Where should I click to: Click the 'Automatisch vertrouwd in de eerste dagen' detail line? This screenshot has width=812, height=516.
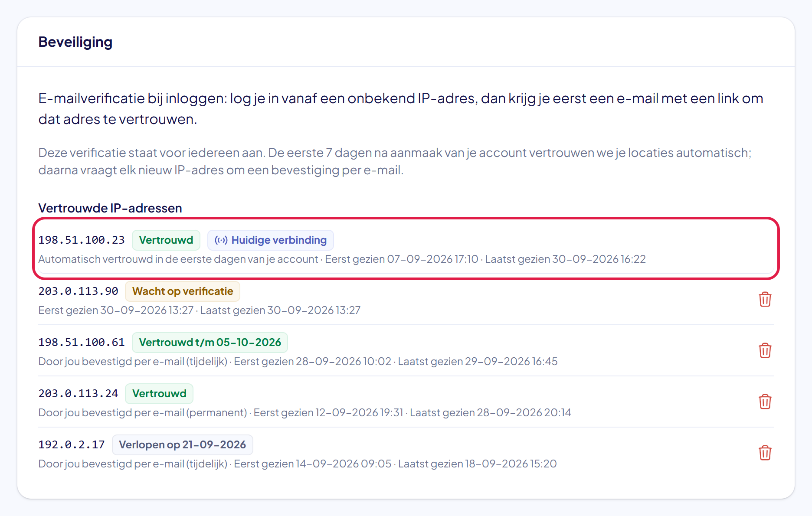342,259
